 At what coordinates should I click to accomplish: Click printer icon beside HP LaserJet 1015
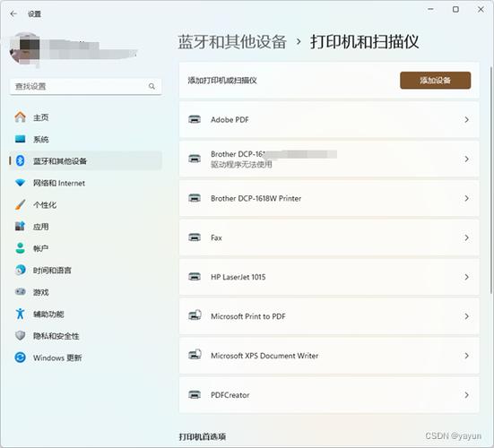pos(195,277)
